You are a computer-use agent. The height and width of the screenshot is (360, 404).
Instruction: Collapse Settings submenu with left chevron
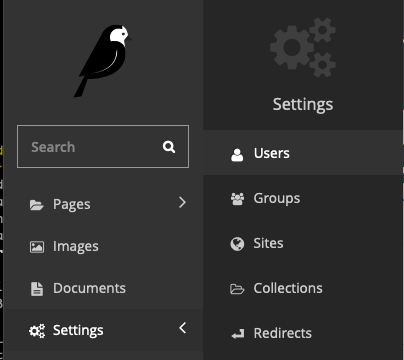click(x=182, y=328)
